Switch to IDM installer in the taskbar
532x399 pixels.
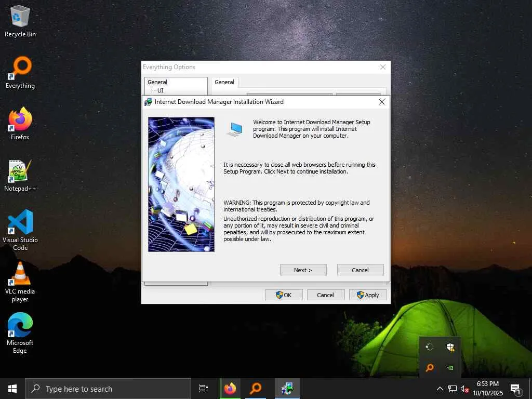[x=287, y=389]
